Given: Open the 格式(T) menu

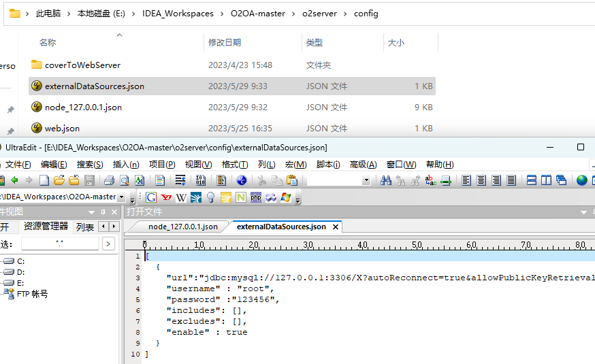Looking at the screenshot, I should coord(235,165).
